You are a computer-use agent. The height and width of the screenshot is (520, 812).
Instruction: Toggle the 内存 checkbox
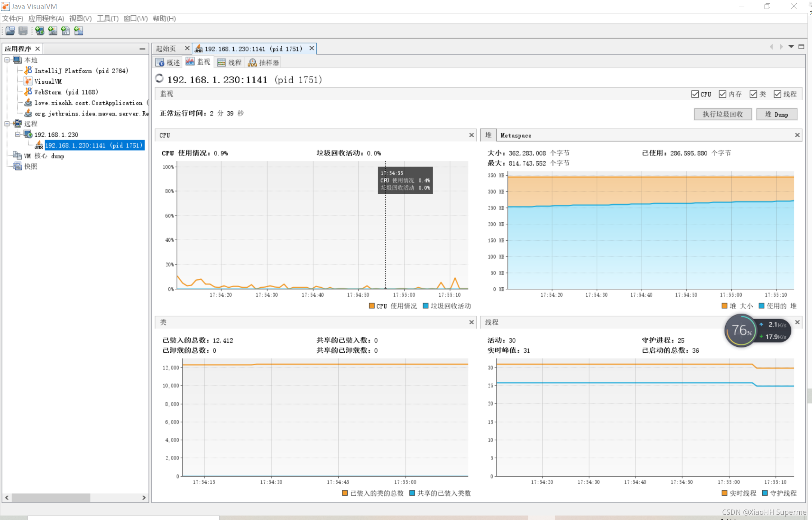click(722, 94)
